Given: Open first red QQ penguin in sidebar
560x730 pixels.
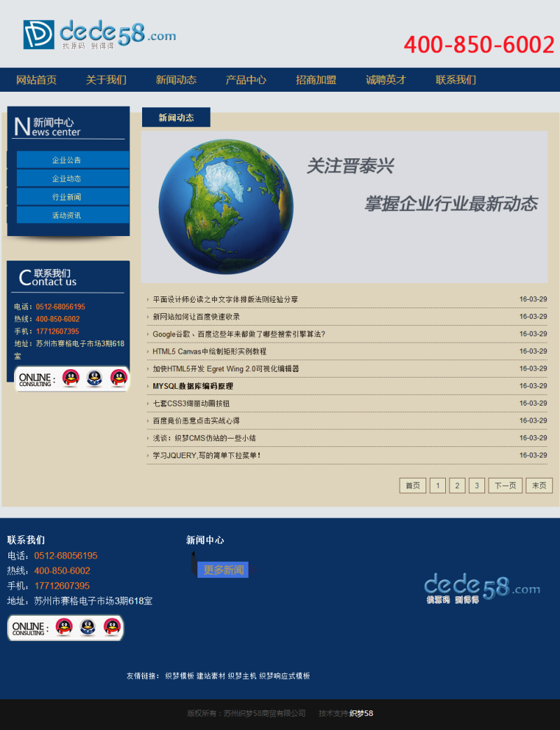Looking at the screenshot, I should tap(71, 378).
